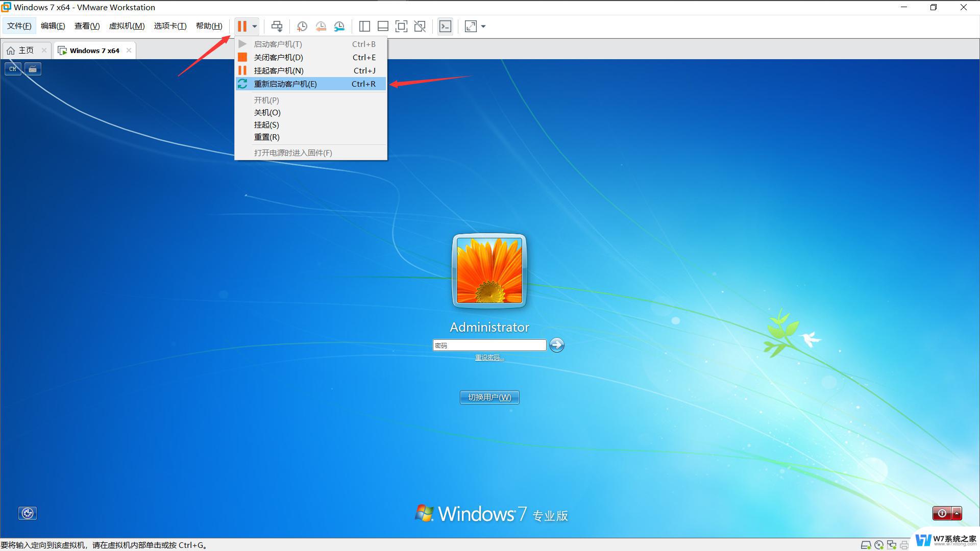Click the network adapter status icon
Screen dimensions: 980x551
pyautogui.click(x=892, y=545)
